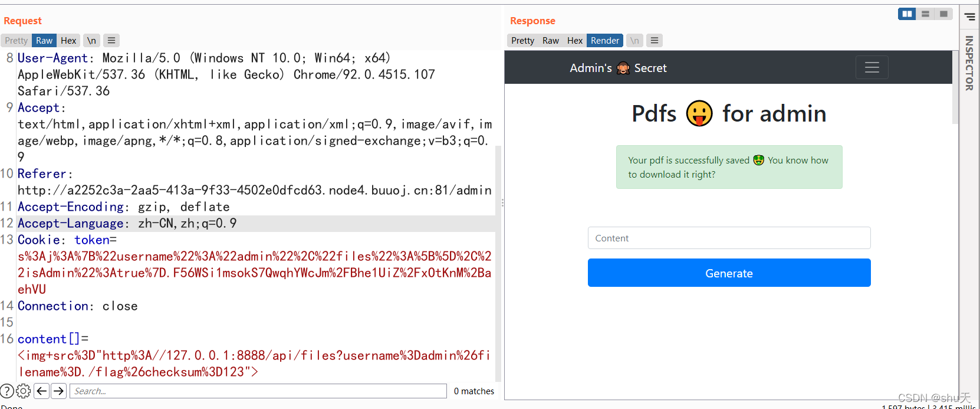Click the Accept header name
The width and height of the screenshot is (980, 409).
pyautogui.click(x=39, y=107)
